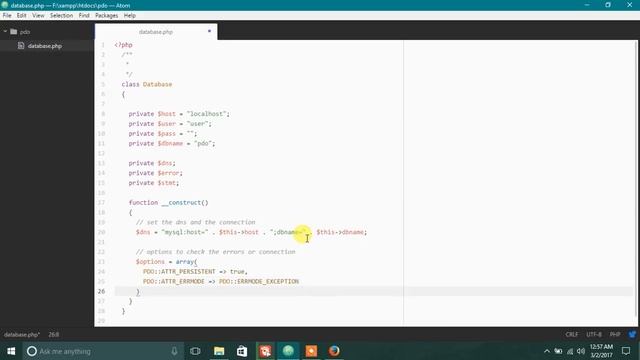Image resolution: width=640 pixels, height=360 pixels.
Task: Click the $stmt variable declaration
Action: (x=167, y=183)
